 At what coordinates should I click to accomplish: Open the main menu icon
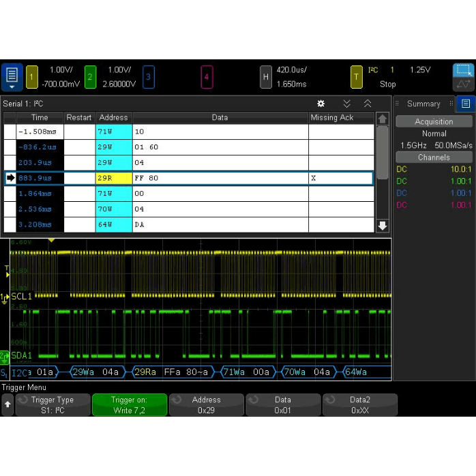point(12,76)
